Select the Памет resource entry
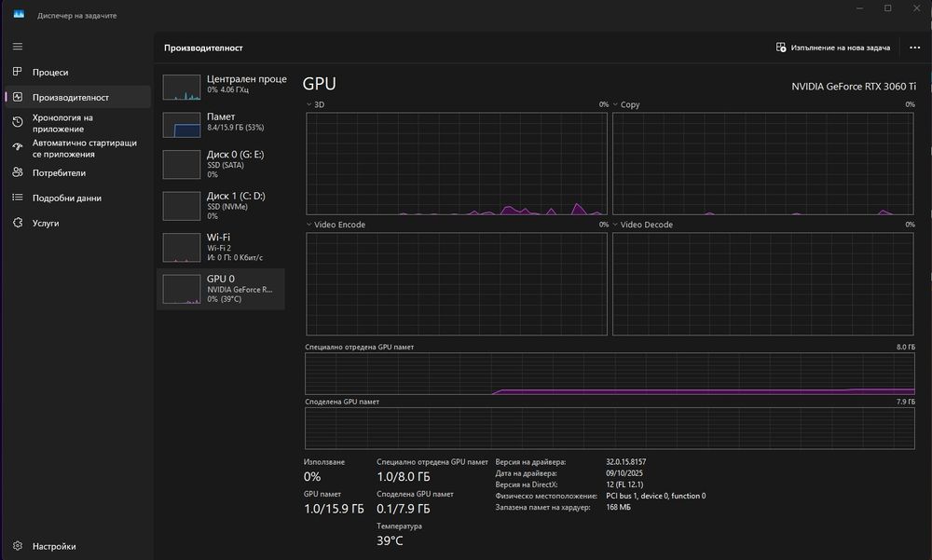 [x=221, y=124]
